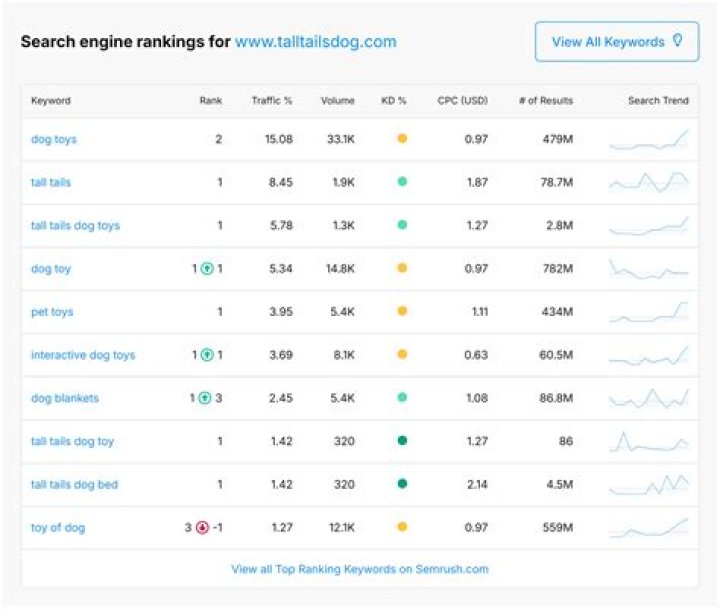This screenshot has width=720, height=609.
Task: Click the green up-arrow icon for interactive dog toys
Action: tap(207, 355)
